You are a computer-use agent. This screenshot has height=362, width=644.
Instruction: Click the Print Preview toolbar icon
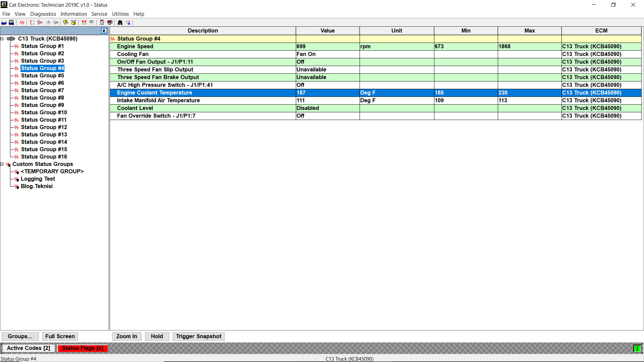coord(11,22)
